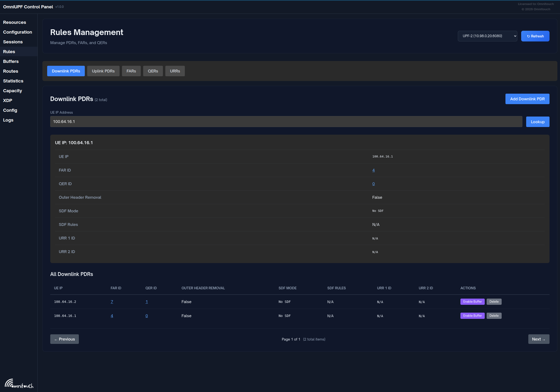The height and width of the screenshot is (392, 560).
Task: Select the 100.64.16.2 UE IP cell
Action: [65, 302]
